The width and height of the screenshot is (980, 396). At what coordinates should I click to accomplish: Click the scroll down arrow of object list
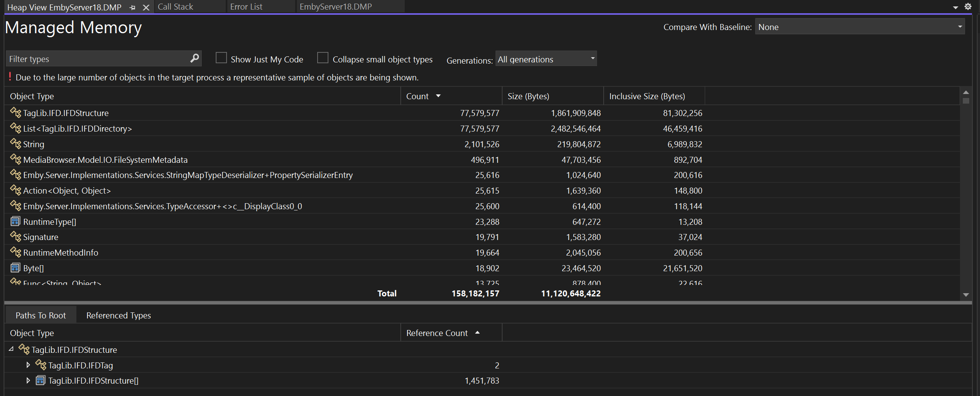tap(966, 295)
